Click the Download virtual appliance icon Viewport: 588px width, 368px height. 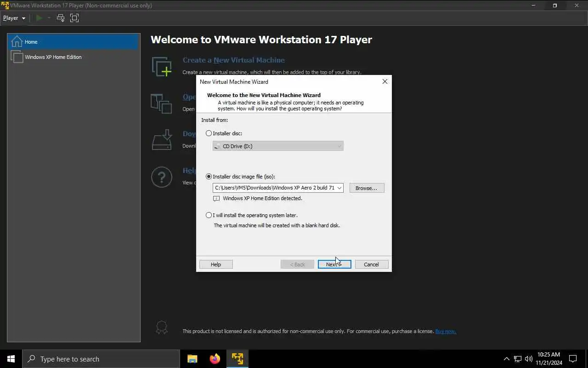tap(161, 140)
